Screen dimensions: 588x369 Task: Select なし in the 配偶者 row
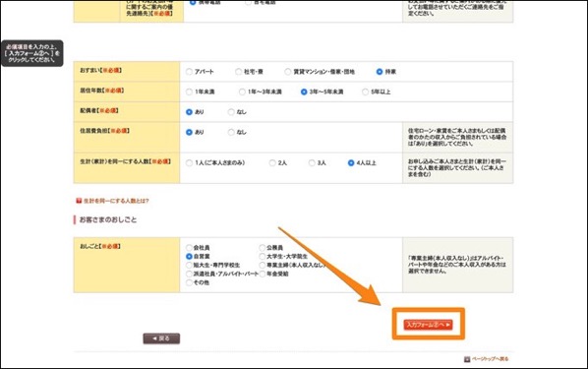(231, 112)
